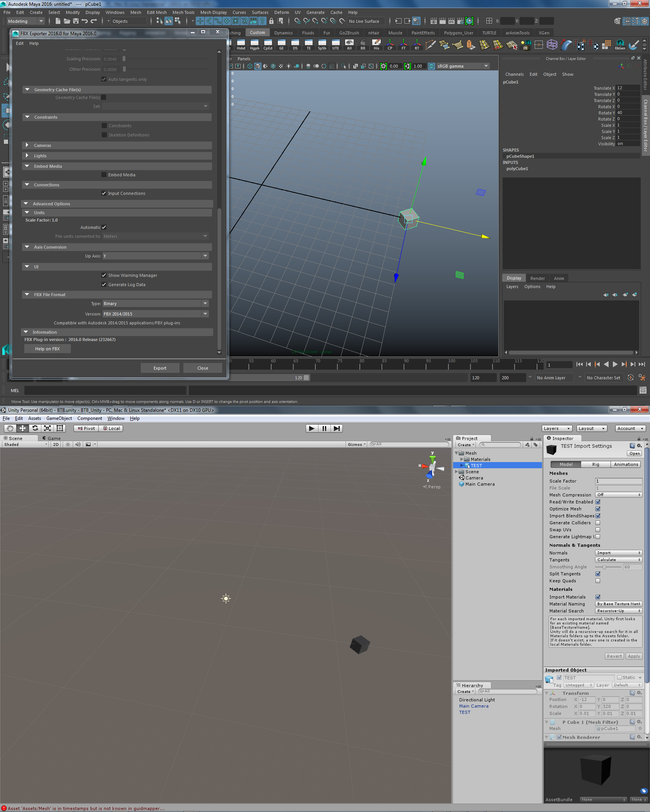Click Maya's Open Scene folder icon
This screenshot has height=812, width=650.
(67, 21)
